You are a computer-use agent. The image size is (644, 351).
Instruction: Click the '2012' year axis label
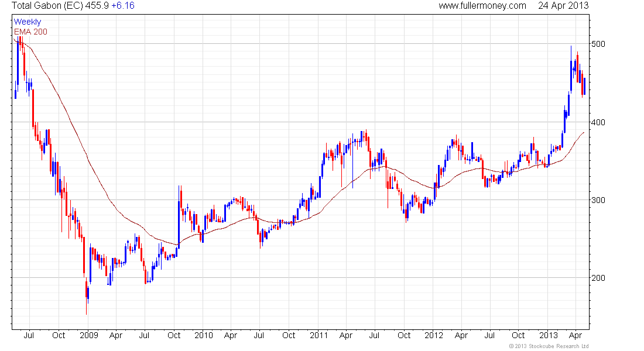(434, 335)
